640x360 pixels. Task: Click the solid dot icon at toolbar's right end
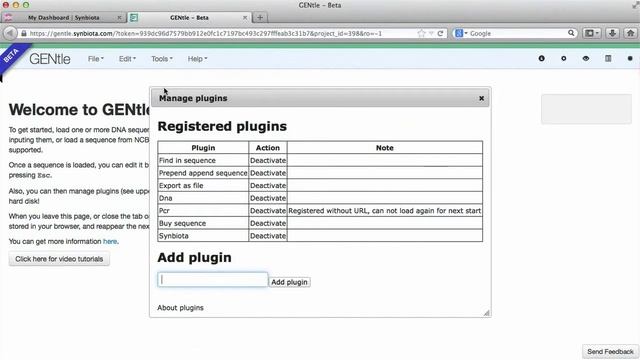(630, 59)
